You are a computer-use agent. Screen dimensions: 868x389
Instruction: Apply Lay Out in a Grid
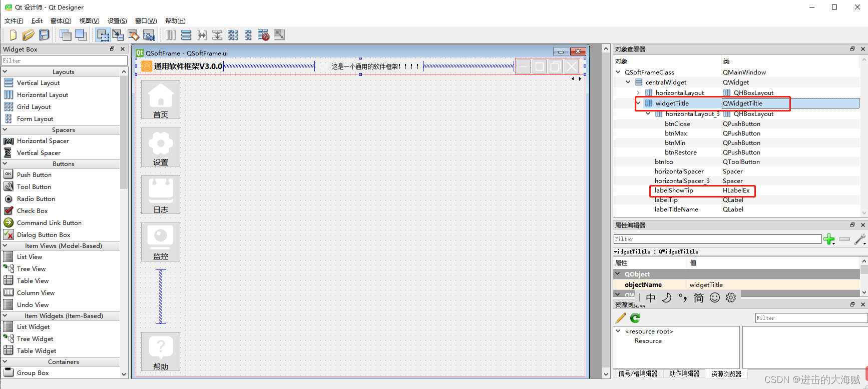[x=233, y=35]
